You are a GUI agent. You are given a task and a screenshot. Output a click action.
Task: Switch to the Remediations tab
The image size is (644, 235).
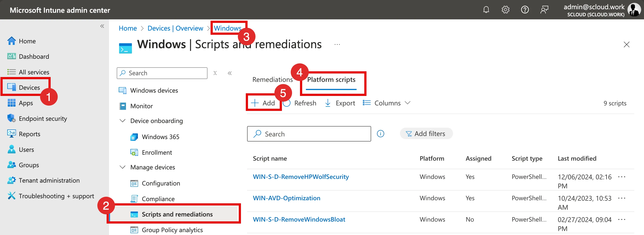(x=272, y=79)
